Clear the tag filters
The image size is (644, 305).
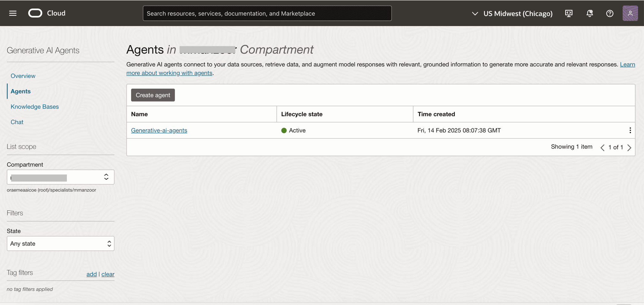click(108, 274)
